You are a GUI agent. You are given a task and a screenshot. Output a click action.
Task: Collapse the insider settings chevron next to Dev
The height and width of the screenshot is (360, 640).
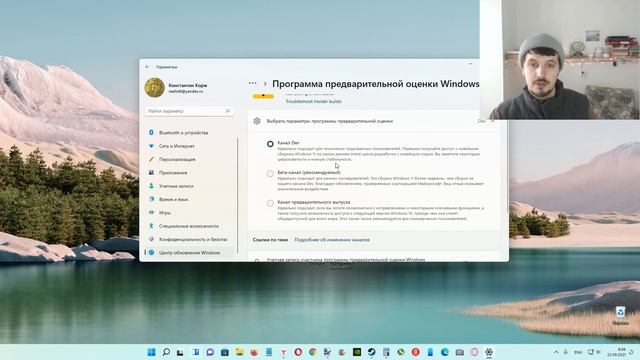click(492, 121)
